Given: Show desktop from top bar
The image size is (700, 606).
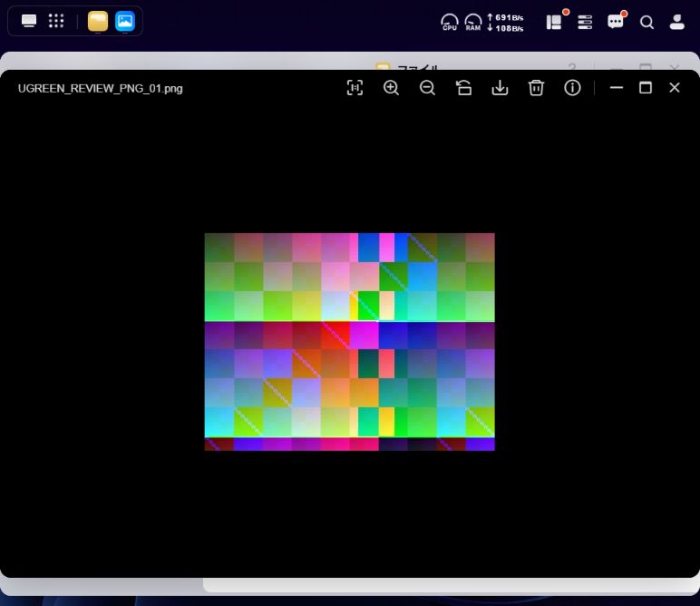Looking at the screenshot, I should coord(29,21).
